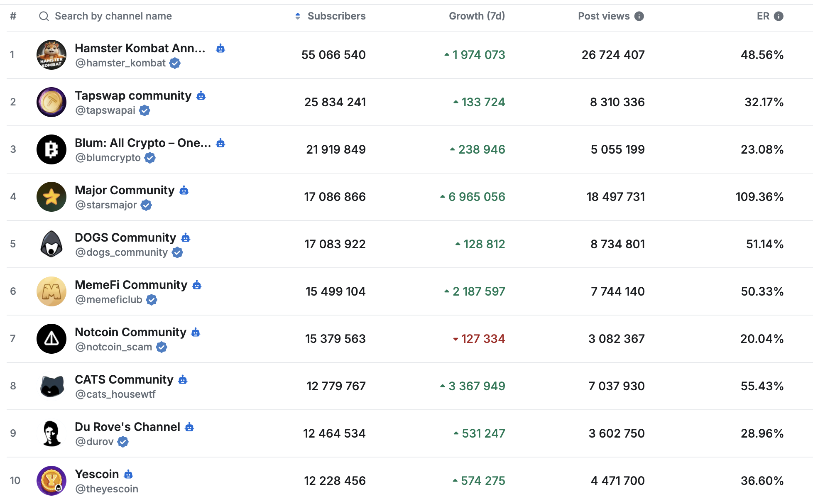Open the MemeFi Community avatar thumbnail
Image resolution: width=813 pixels, height=504 pixels.
point(51,291)
